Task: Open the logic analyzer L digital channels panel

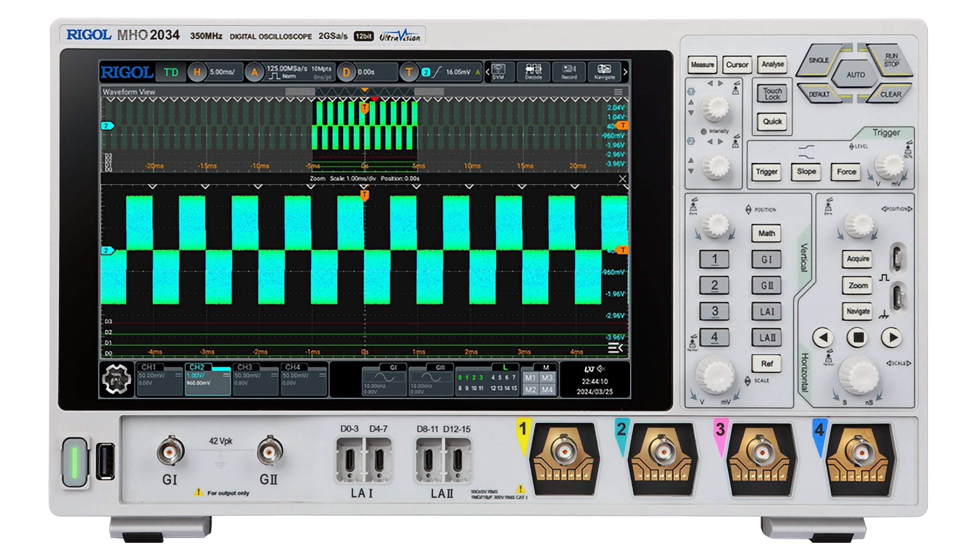Action: tap(487, 379)
